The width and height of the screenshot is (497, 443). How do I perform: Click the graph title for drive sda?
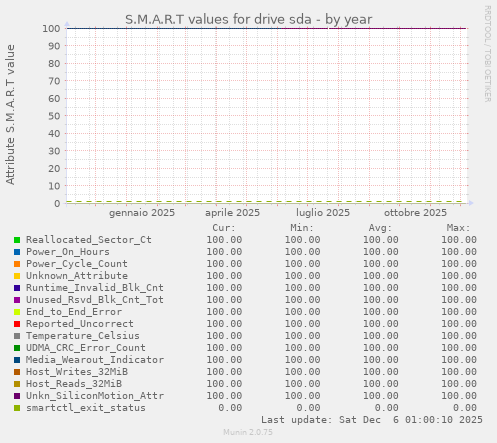[249, 19]
